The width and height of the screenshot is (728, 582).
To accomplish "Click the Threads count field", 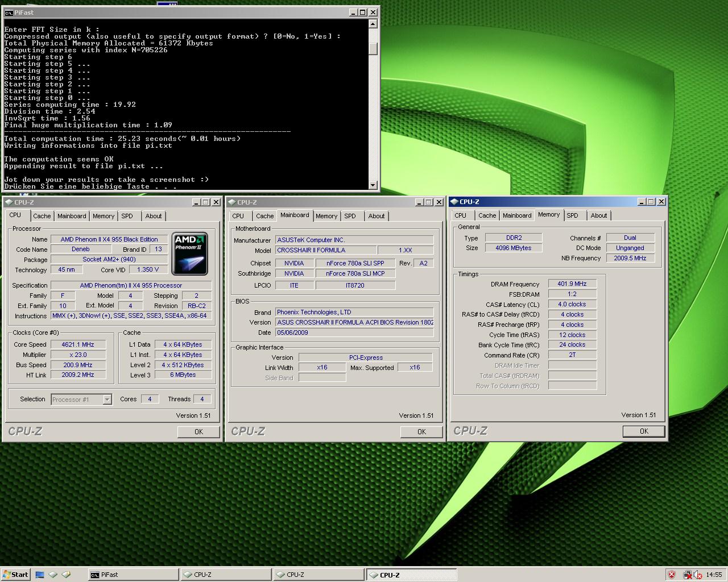I will [202, 399].
